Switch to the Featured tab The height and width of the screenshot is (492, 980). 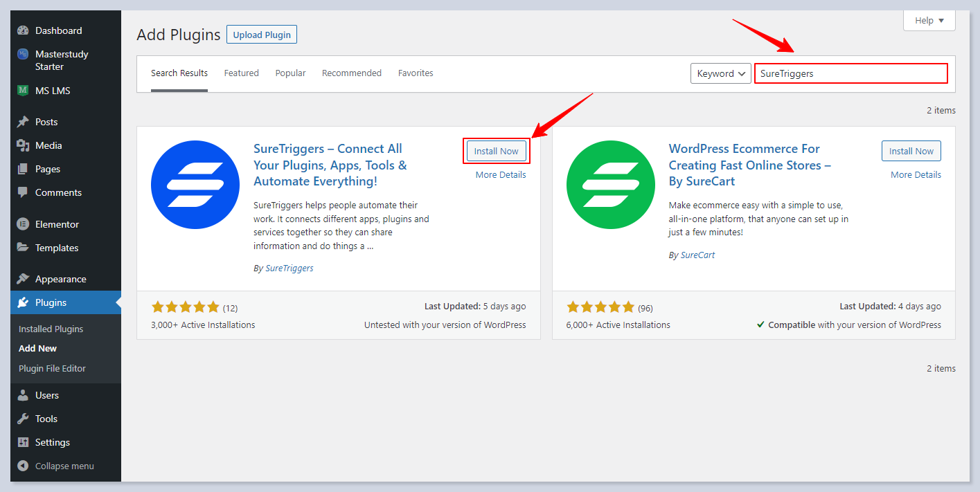click(x=241, y=73)
